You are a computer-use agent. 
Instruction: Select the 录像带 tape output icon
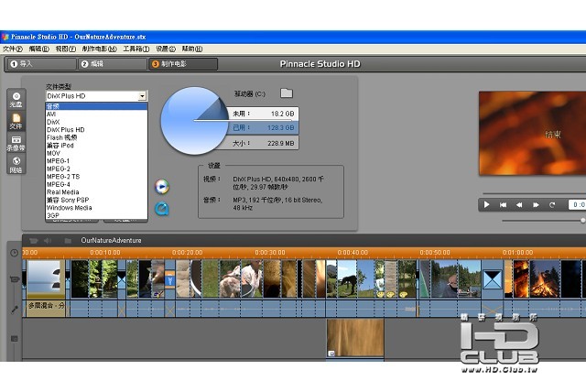tap(16, 144)
